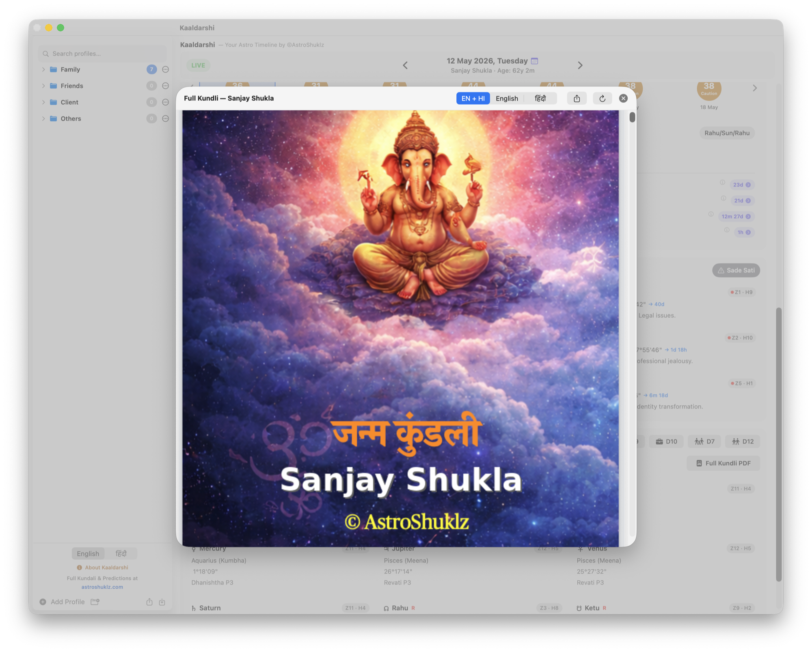
Task: Add a new profile
Action: coord(62,602)
